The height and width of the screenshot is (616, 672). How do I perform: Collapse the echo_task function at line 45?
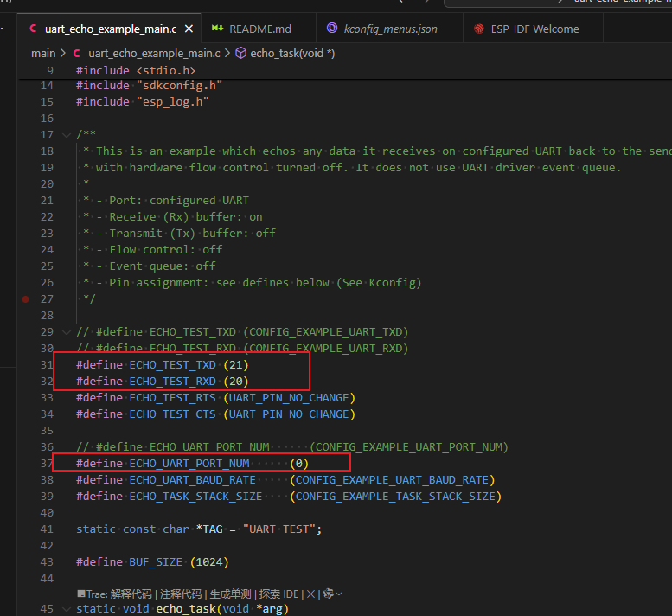point(67,609)
